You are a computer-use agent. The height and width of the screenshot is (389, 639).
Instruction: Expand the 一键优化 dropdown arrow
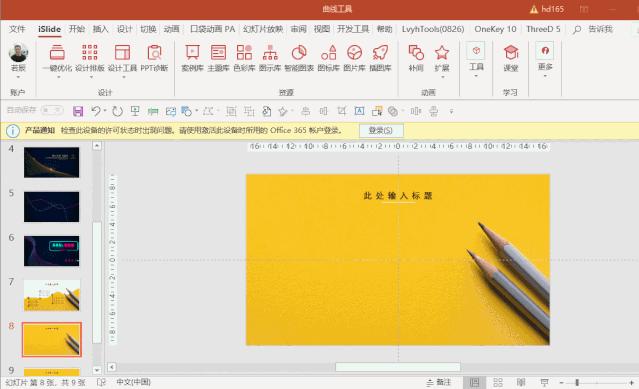58,77
